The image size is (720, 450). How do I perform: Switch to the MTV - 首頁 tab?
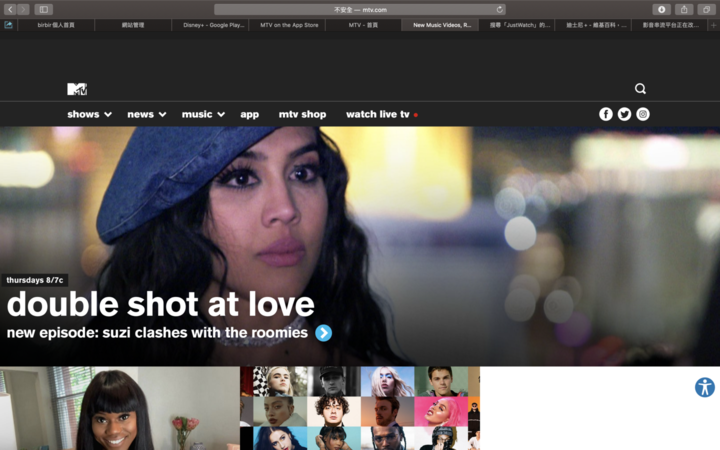[364, 25]
